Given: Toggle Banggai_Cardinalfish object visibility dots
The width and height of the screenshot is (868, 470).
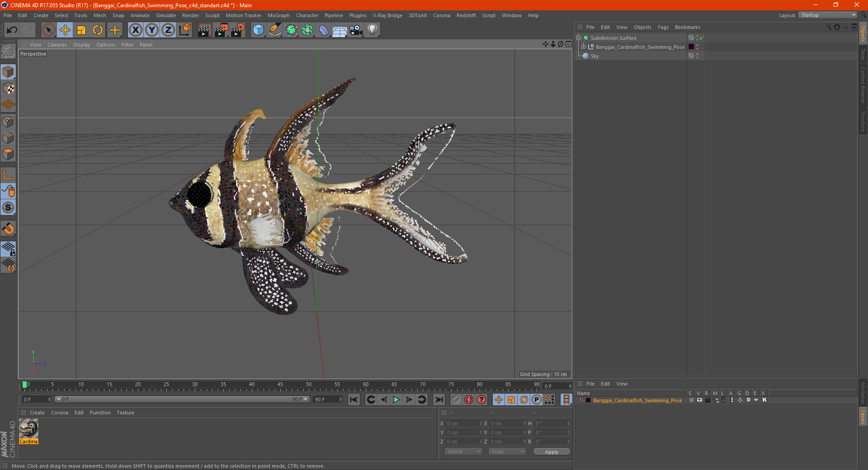Looking at the screenshot, I should (x=698, y=47).
